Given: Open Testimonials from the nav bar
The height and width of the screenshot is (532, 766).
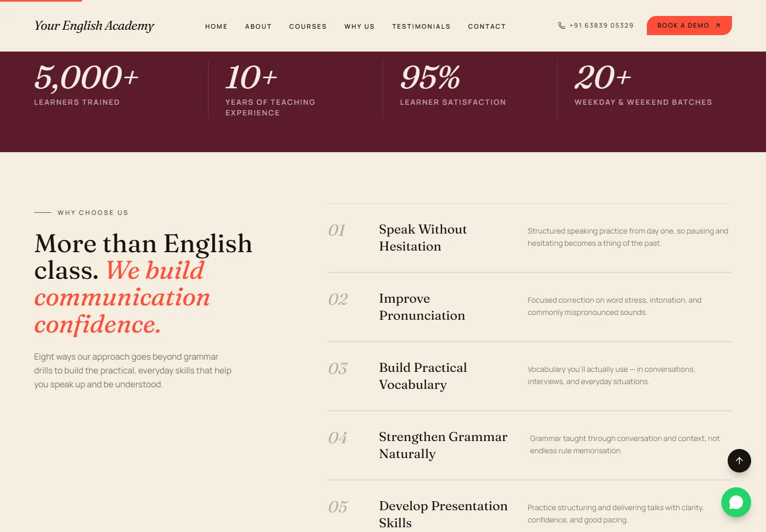Looking at the screenshot, I should coord(421,26).
